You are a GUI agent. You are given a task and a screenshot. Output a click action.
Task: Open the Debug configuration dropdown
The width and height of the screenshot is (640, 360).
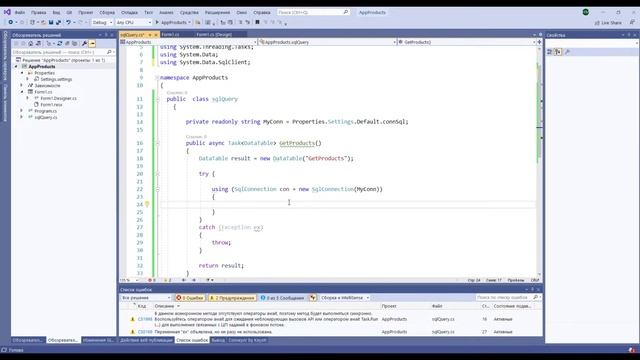pyautogui.click(x=102, y=22)
